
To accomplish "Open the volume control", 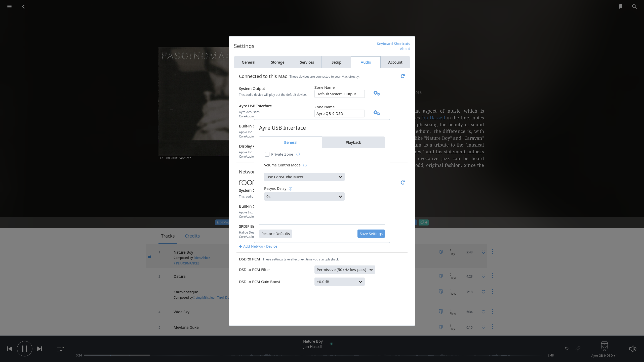I will point(633,349).
